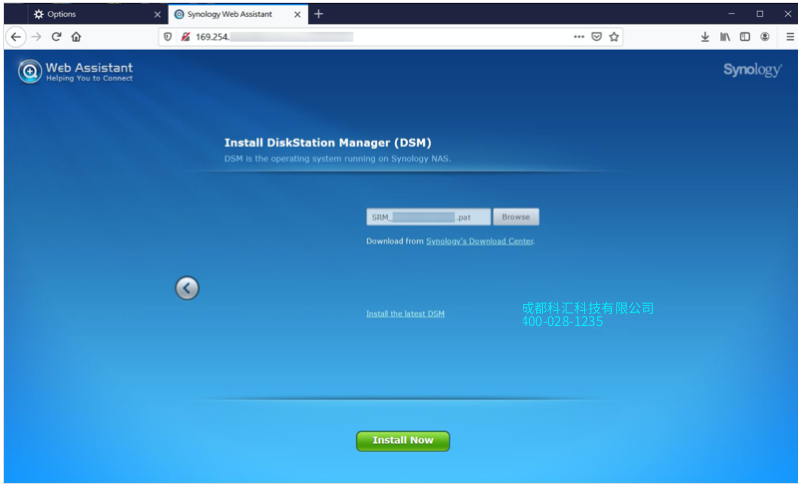
Task: Click the green Install Now button
Action: click(x=403, y=441)
